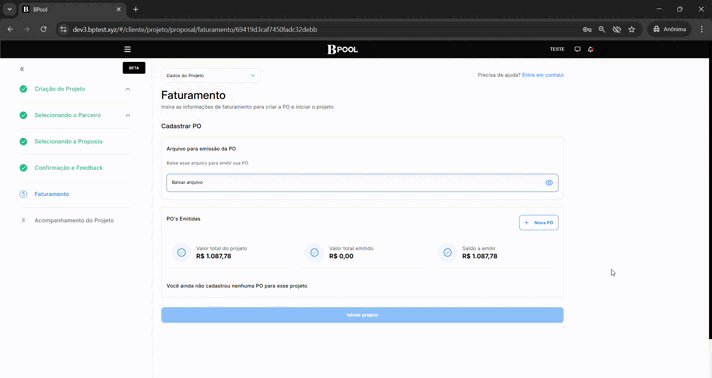Click check icon beside Valor total do projeto
The image size is (712, 378).
click(181, 253)
